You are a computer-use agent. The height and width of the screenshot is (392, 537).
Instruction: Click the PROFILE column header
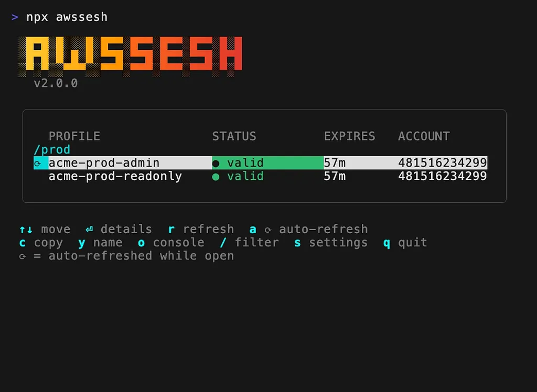74,136
